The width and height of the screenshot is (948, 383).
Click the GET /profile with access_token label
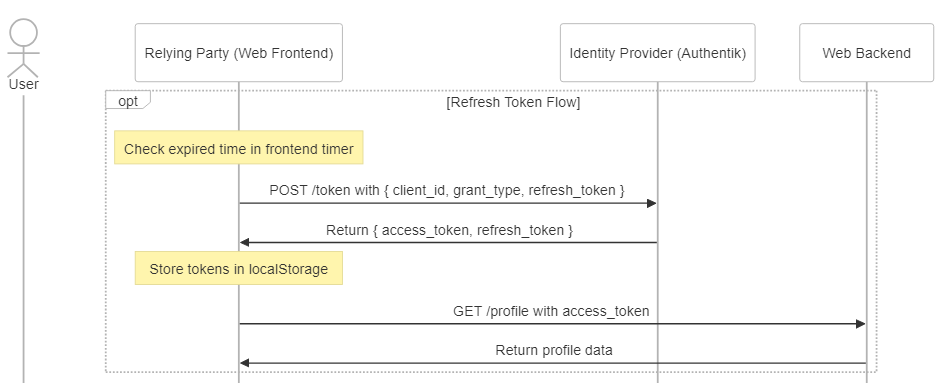tap(551, 311)
